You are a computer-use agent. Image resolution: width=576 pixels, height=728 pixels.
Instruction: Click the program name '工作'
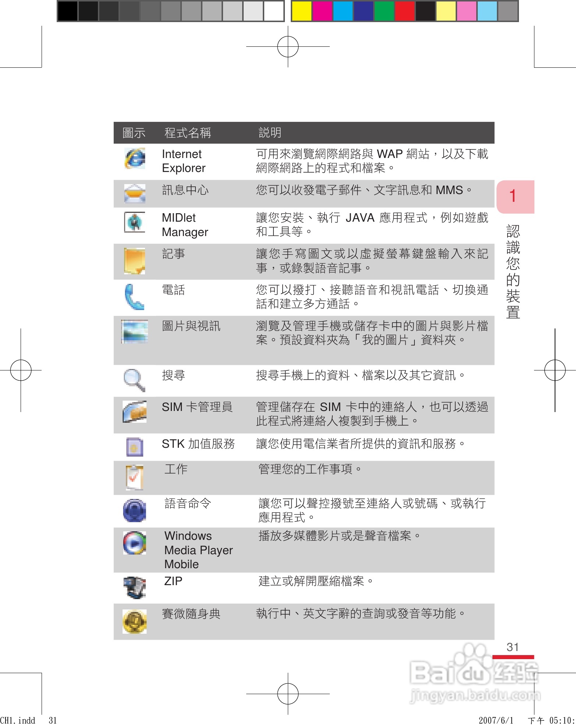click(x=176, y=469)
